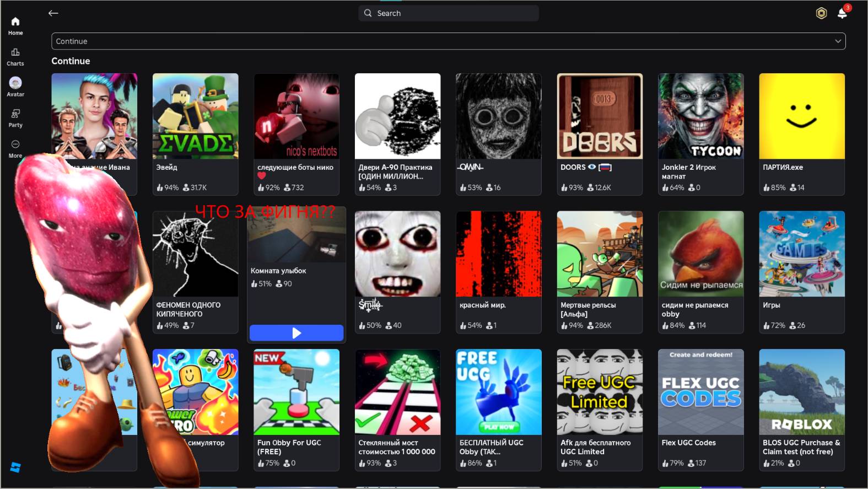868x489 pixels.
Task: Go to Home in the sidebar
Action: pos(15,26)
